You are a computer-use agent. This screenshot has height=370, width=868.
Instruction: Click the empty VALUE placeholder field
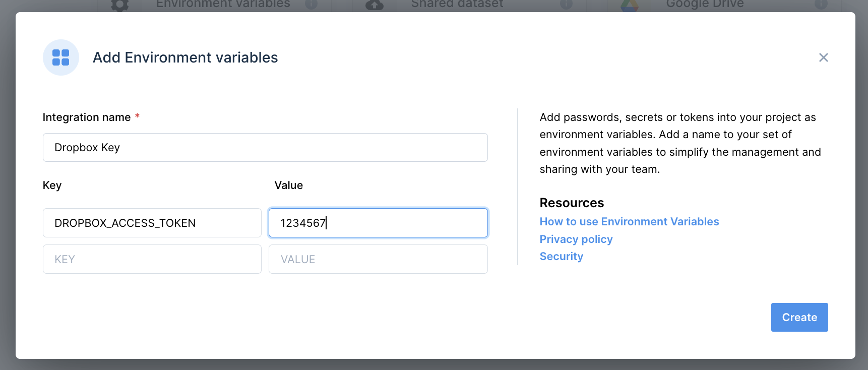click(x=378, y=259)
